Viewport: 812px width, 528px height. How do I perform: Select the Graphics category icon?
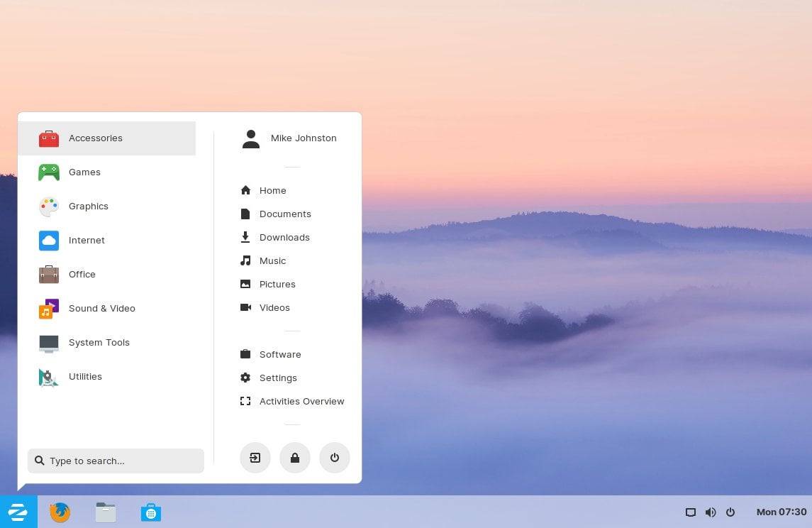pyautogui.click(x=48, y=207)
